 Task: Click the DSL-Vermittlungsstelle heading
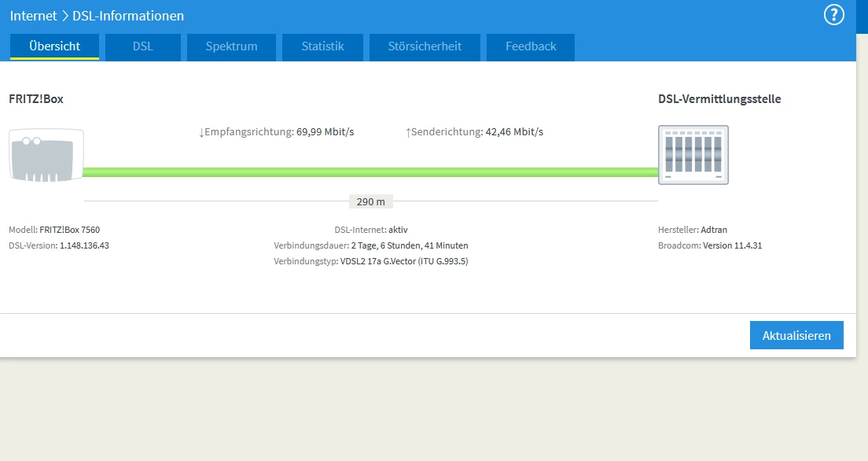(x=719, y=99)
